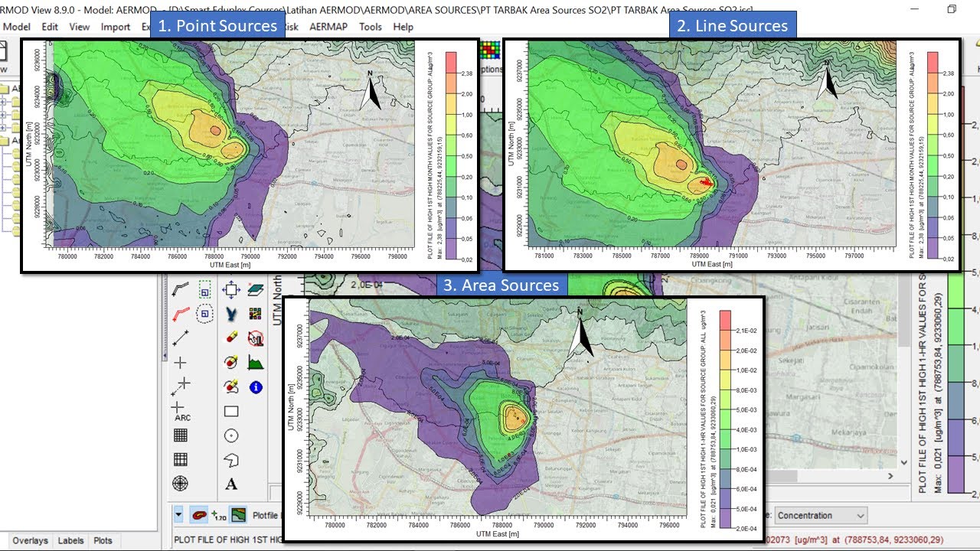Click the PLOT FILE OF HIGH status text
This screenshot has width=980, height=551.
coord(229,540)
